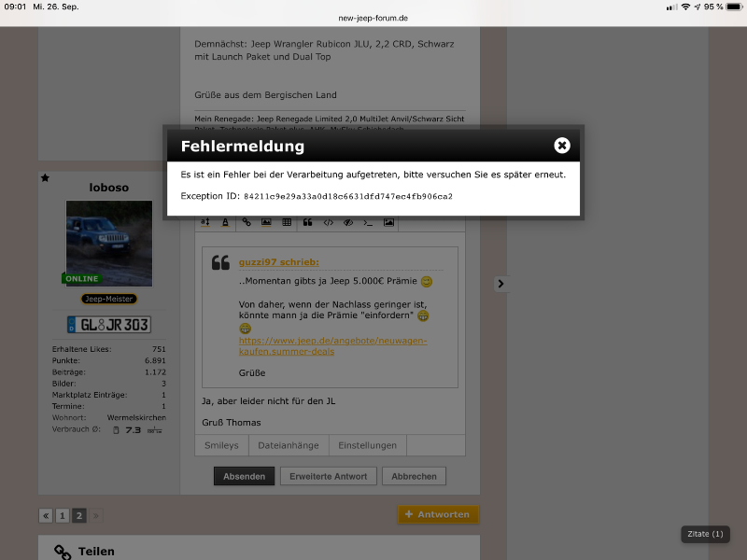Click the Erweiterte Antwort button

pos(328,476)
